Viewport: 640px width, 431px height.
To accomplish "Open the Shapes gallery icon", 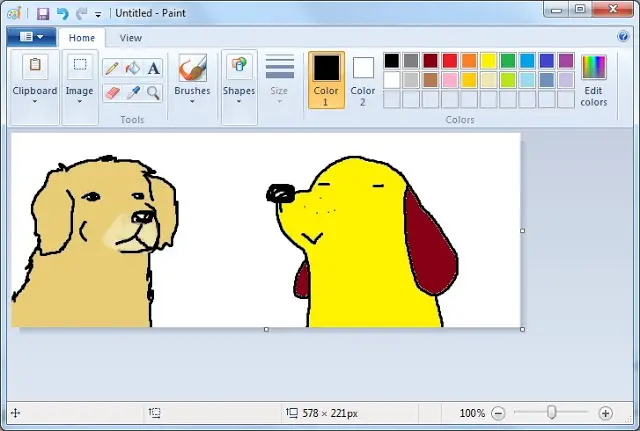I will [x=239, y=65].
